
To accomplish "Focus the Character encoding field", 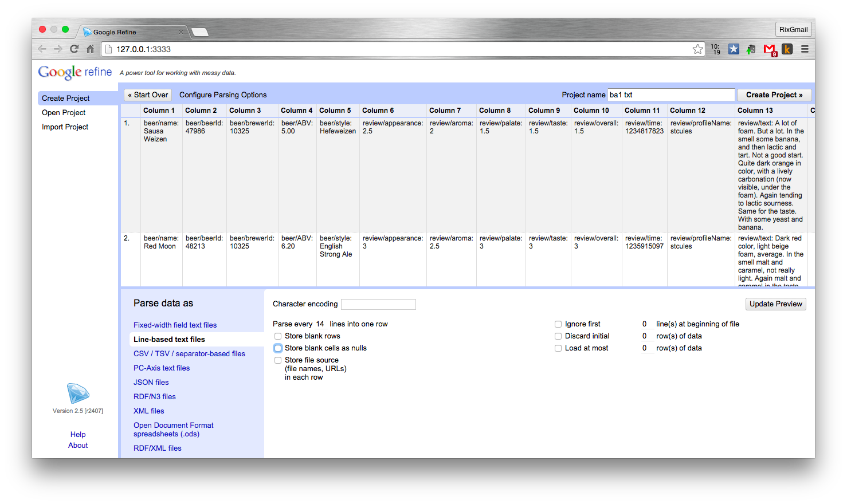I will (378, 304).
